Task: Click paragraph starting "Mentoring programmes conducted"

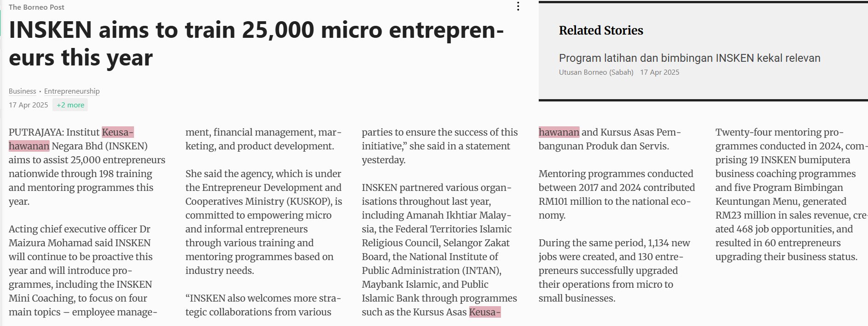Action: (x=617, y=194)
